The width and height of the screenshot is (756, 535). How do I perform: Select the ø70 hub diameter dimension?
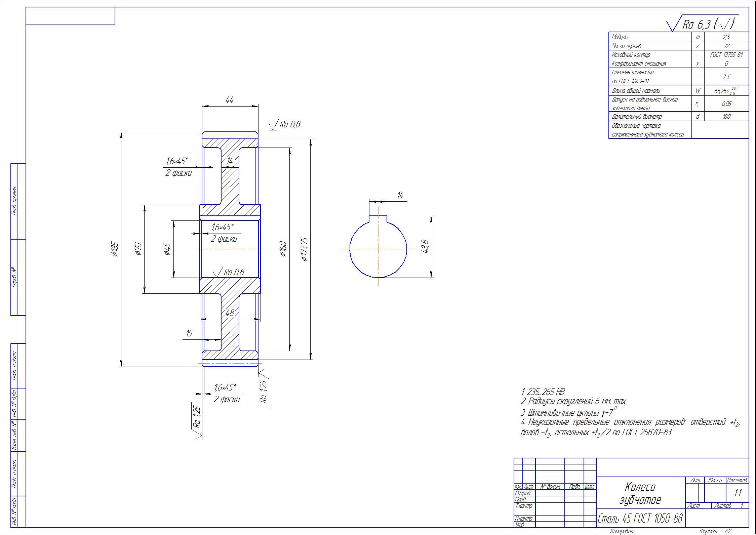pos(138,249)
